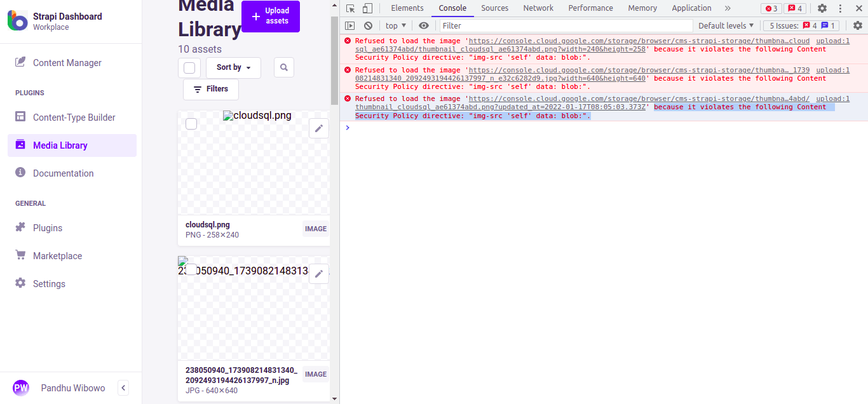Open the Media Library search
The width and height of the screenshot is (868, 404).
pyautogui.click(x=283, y=67)
